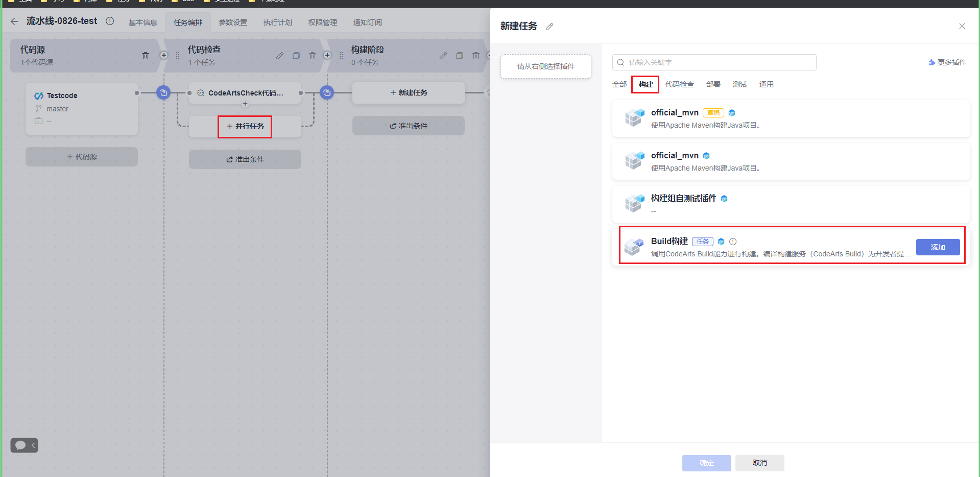This screenshot has width=980, height=477.
Task: Click the back arrow beside pipeline name
Action: (x=14, y=21)
